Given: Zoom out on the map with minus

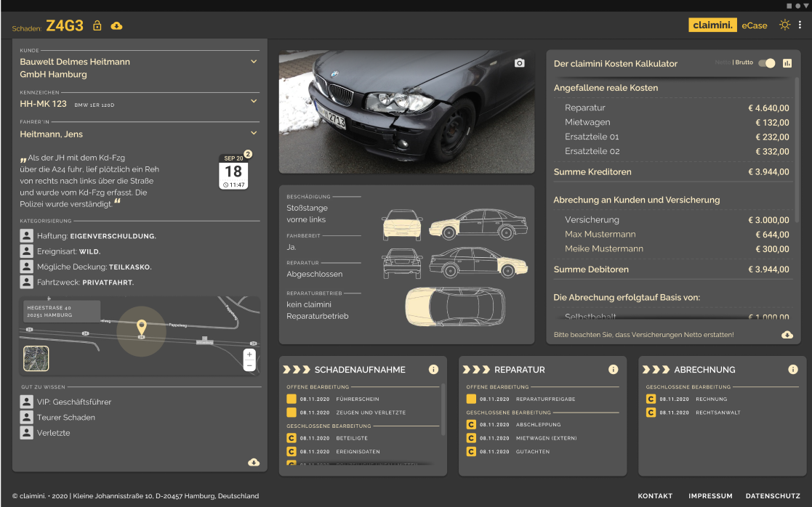Looking at the screenshot, I should click(x=249, y=365).
